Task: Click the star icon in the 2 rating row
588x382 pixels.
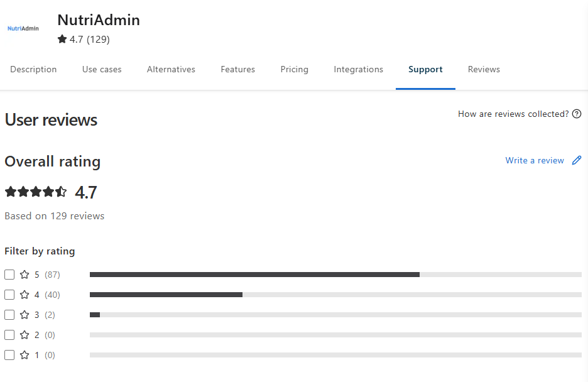Action: 24,335
